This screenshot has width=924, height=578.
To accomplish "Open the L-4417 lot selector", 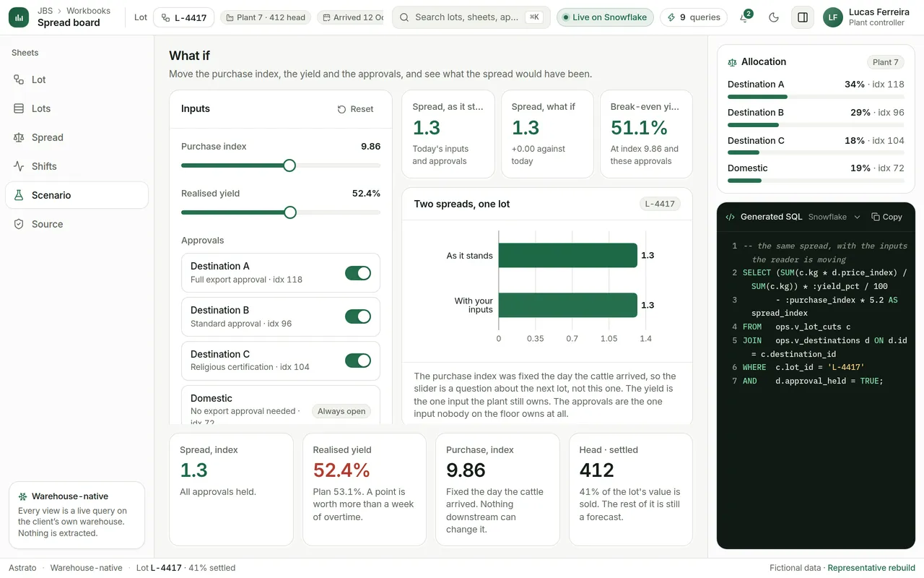I will [x=184, y=17].
